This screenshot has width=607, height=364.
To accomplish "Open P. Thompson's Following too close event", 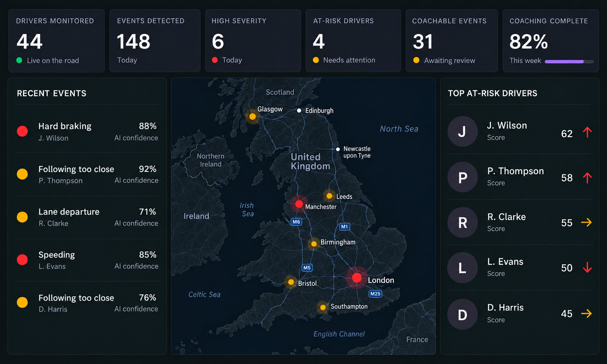I will click(88, 174).
